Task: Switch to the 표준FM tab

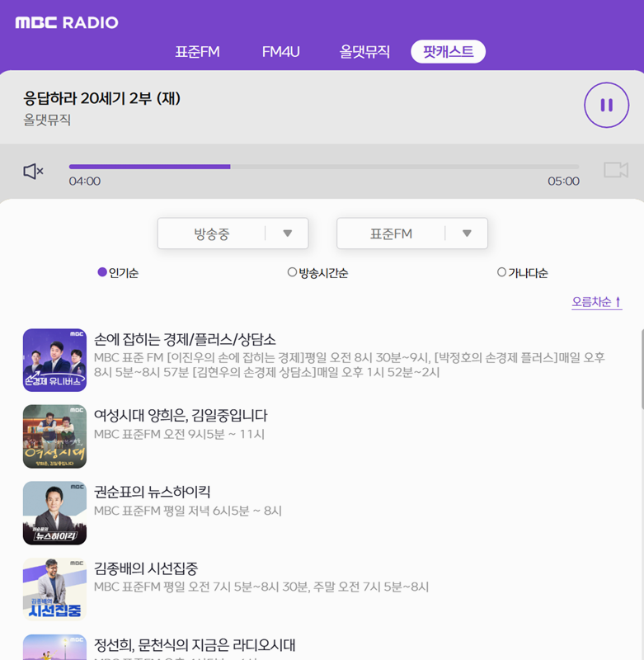Action: [x=197, y=52]
